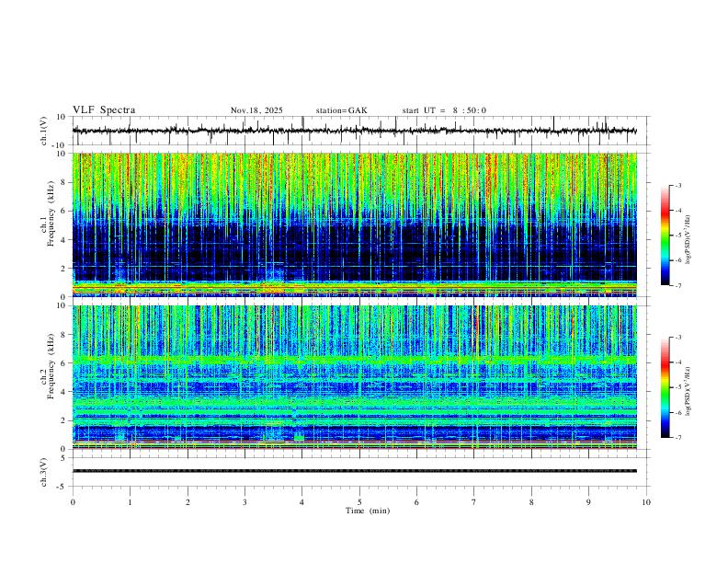Click the time axis tick label "5"
Screen dimensions: 728x563
click(359, 502)
